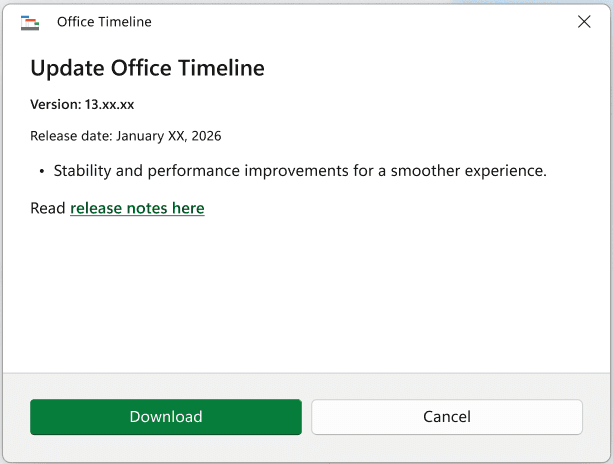Image resolution: width=613 pixels, height=464 pixels.
Task: Click the "Version:" label text
Action: (x=55, y=104)
